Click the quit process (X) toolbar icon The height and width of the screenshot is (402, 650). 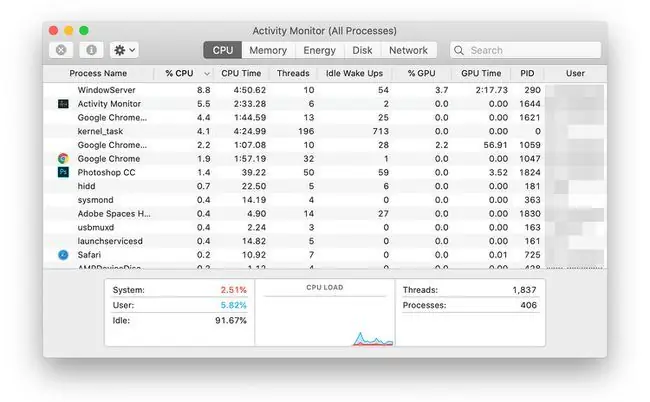61,50
